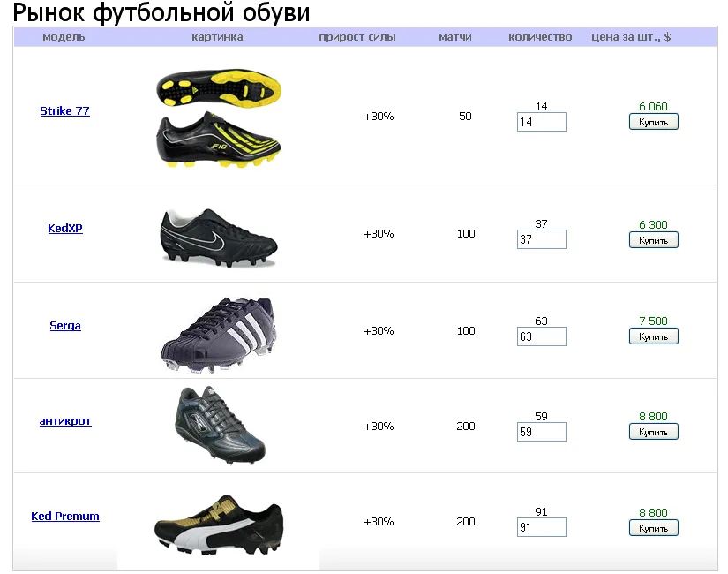Click the прирост силы column header
The height and width of the screenshot is (574, 728).
pyautogui.click(x=357, y=37)
